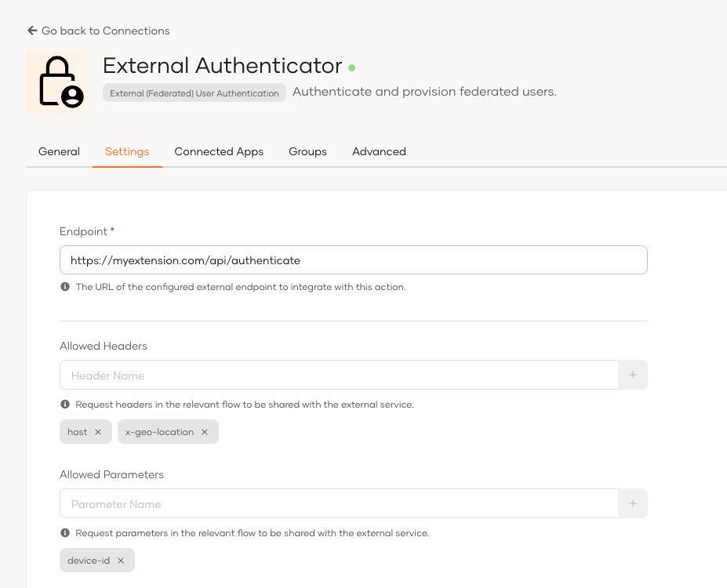Click the Allowed Headers info icon

click(x=65, y=405)
